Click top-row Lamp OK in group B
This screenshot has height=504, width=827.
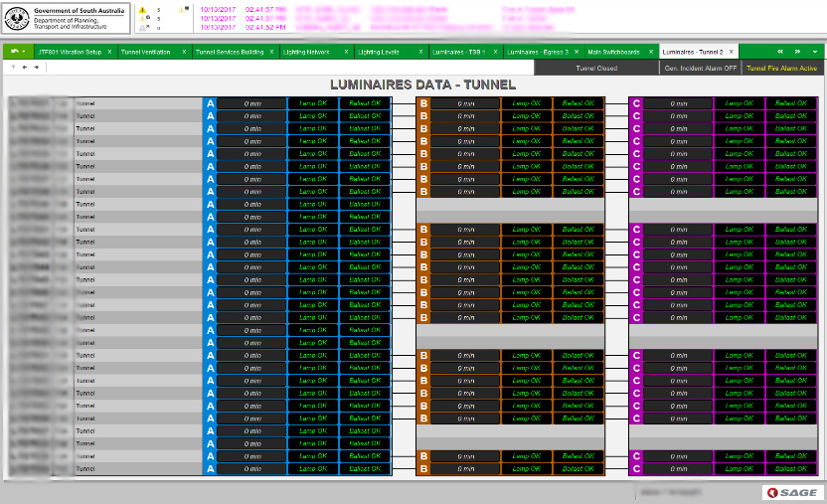click(x=527, y=103)
